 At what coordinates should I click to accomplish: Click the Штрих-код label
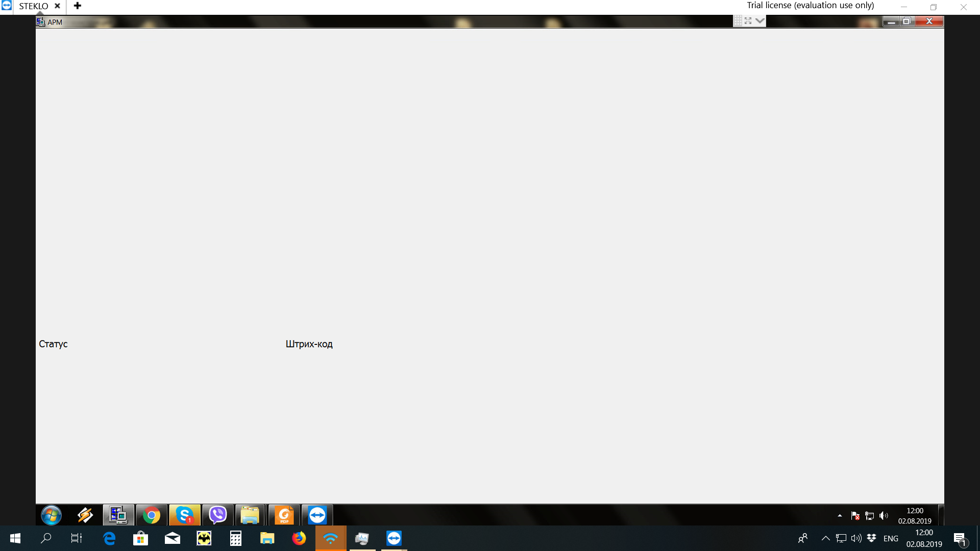pos(309,344)
